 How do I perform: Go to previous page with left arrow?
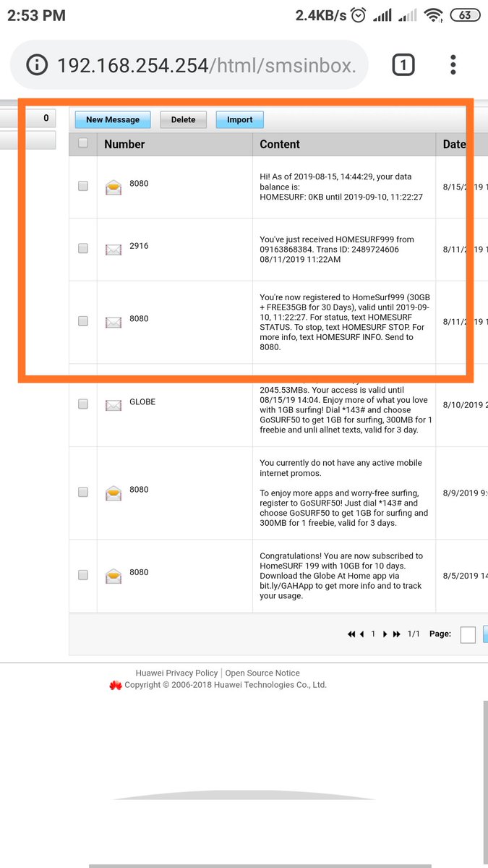(x=361, y=634)
